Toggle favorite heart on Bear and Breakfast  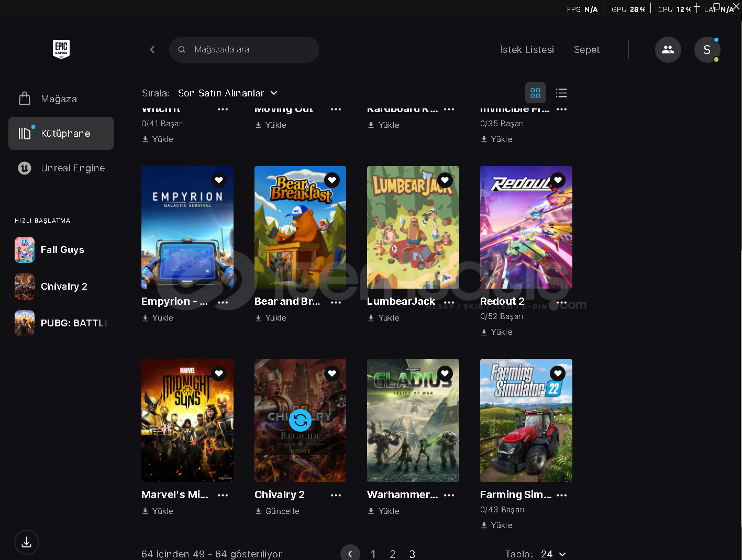[332, 180]
